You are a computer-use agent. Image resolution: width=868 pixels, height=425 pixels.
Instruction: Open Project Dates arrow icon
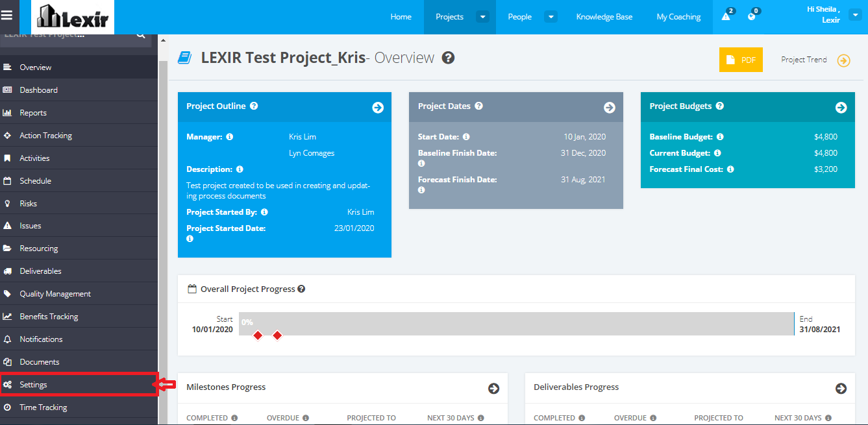point(609,108)
